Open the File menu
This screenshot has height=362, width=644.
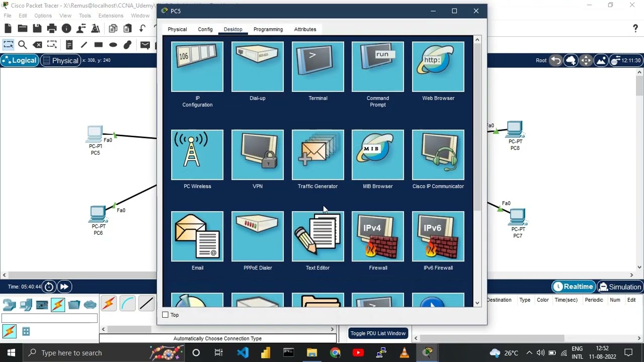(x=8, y=16)
